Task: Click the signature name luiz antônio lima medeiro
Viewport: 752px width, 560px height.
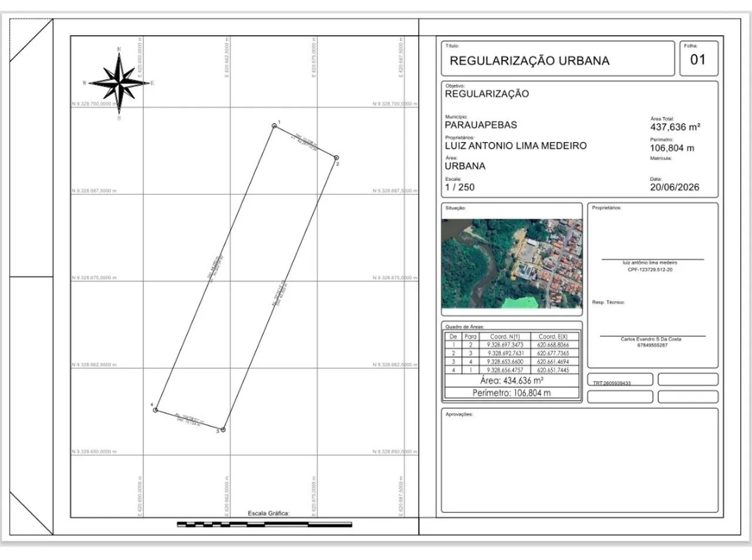Action: coord(650,263)
